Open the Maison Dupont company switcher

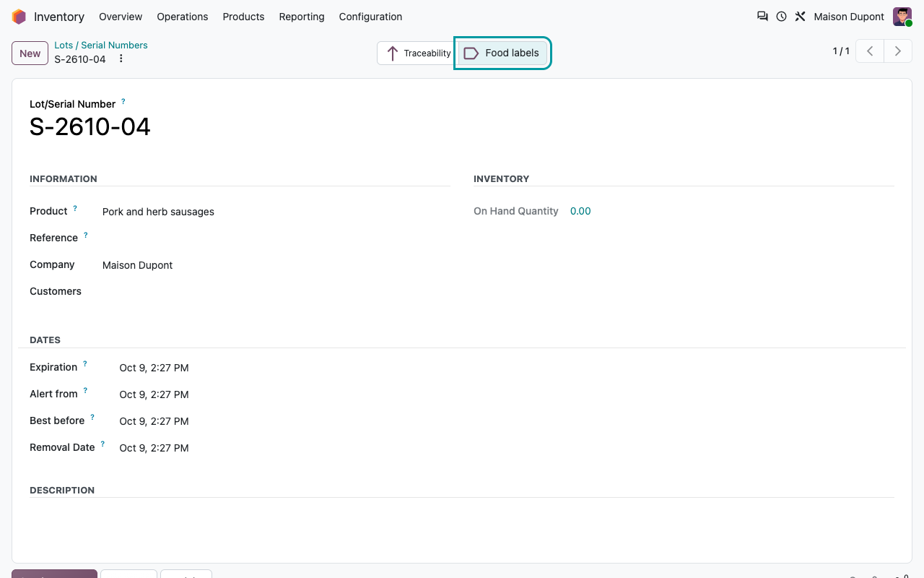(x=849, y=17)
